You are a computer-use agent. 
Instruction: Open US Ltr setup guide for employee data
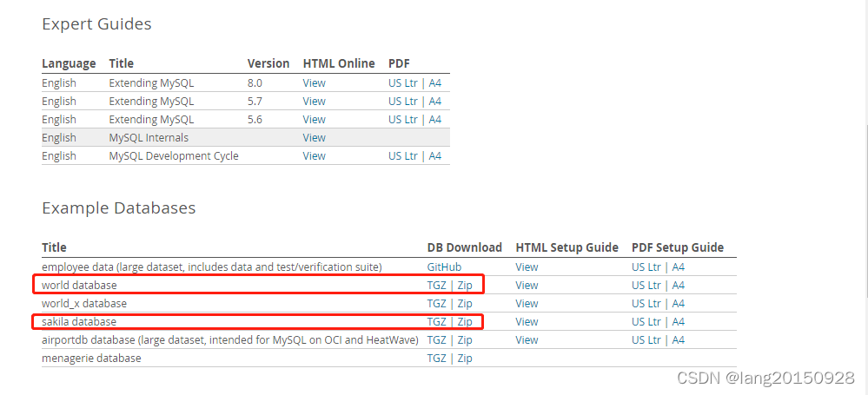646,267
